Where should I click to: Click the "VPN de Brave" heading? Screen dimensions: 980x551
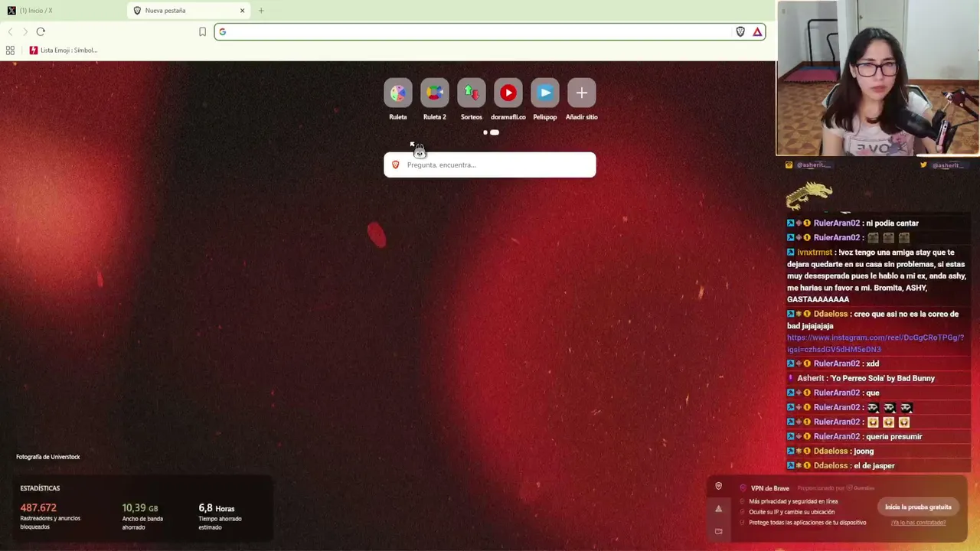coord(770,488)
